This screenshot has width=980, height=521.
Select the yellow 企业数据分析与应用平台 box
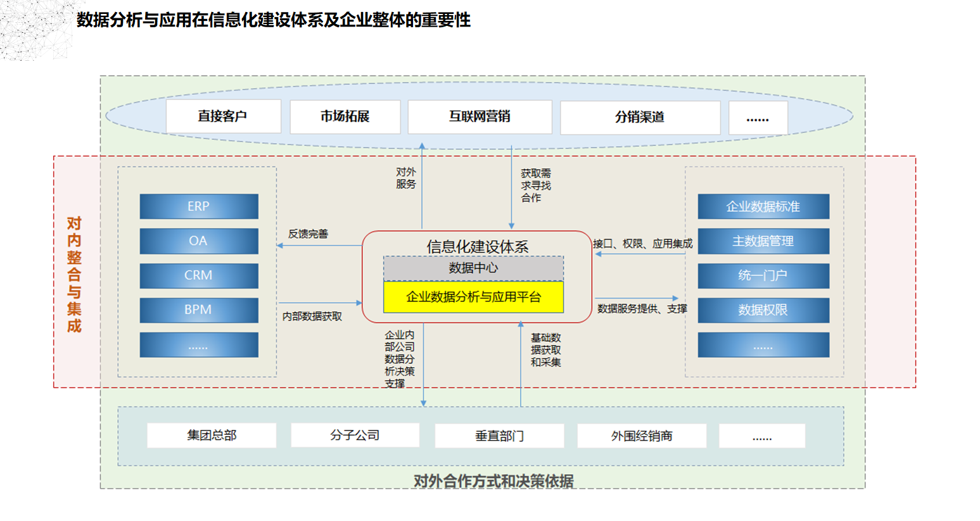tap(473, 297)
